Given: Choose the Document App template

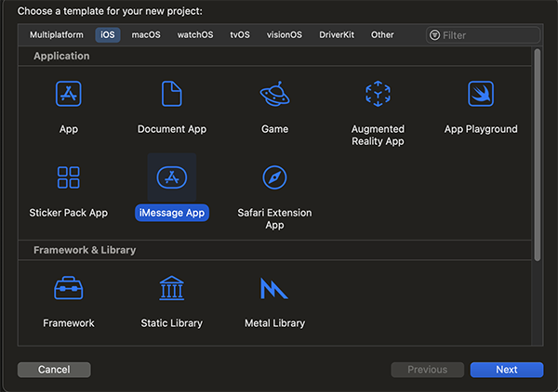Looking at the screenshot, I should click(x=172, y=94).
